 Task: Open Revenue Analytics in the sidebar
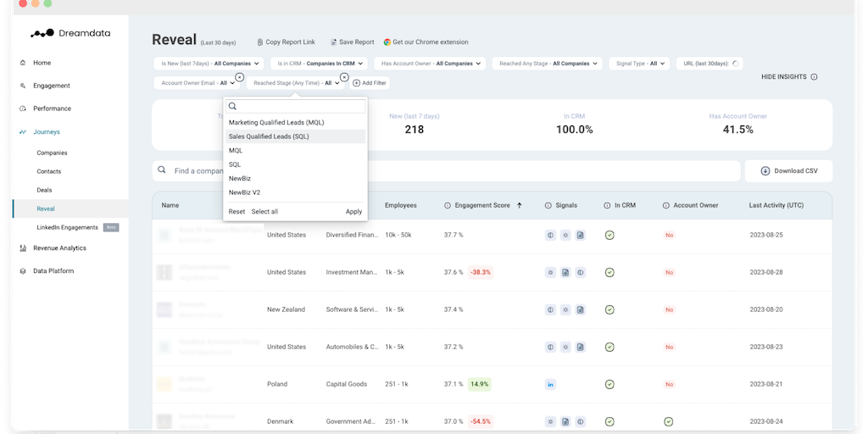pos(59,248)
